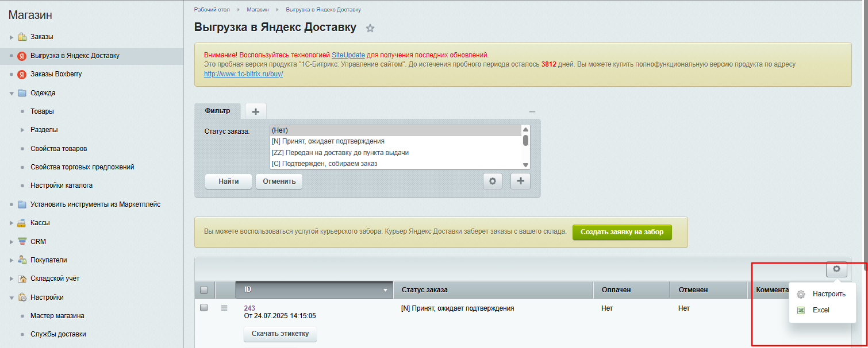Click the Отменить filter button
Screen dimensions: 868x348
pyautogui.click(x=279, y=181)
